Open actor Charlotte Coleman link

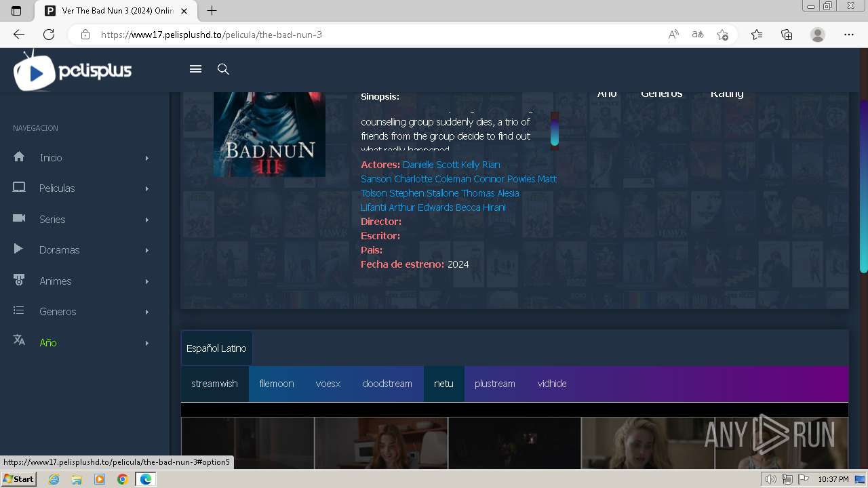click(x=433, y=179)
